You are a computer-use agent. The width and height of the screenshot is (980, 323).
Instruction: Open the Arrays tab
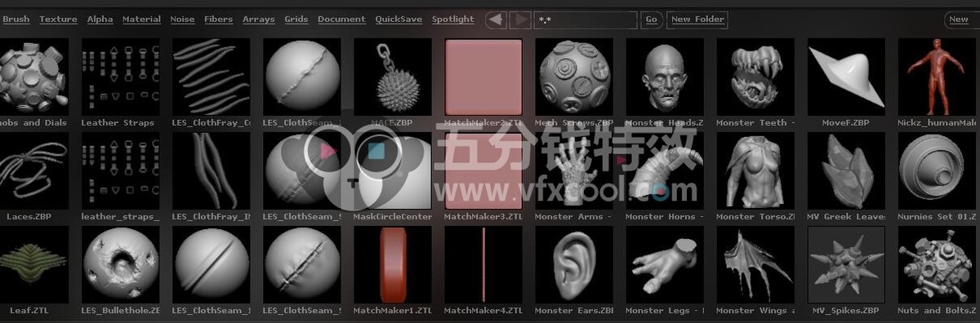(x=258, y=19)
